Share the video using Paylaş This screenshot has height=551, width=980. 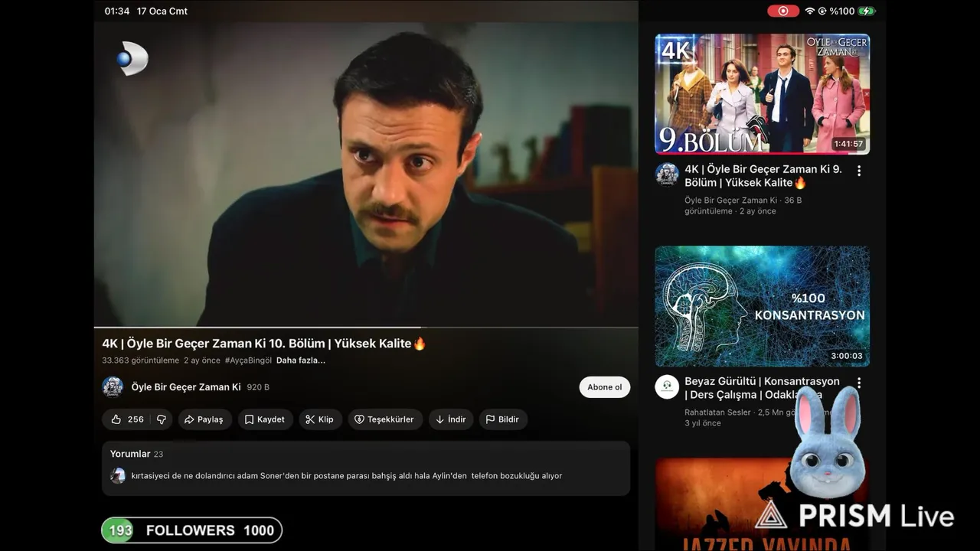(x=204, y=419)
